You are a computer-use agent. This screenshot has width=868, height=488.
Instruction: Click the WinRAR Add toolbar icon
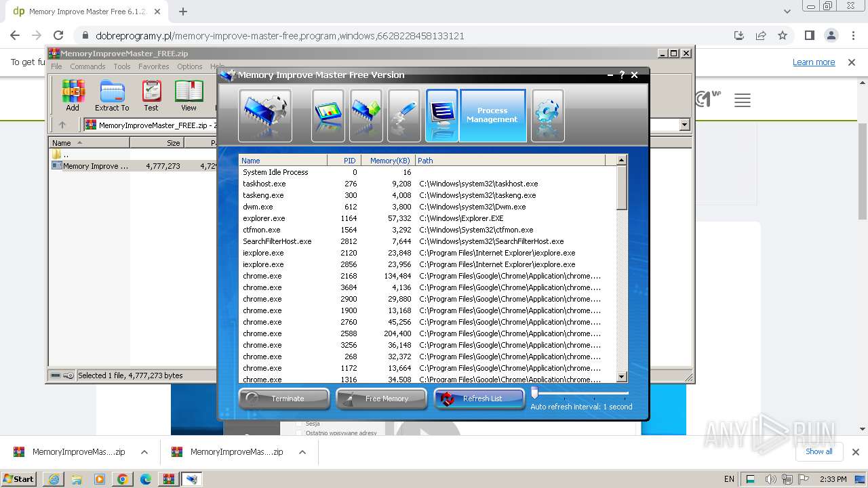tap(73, 96)
